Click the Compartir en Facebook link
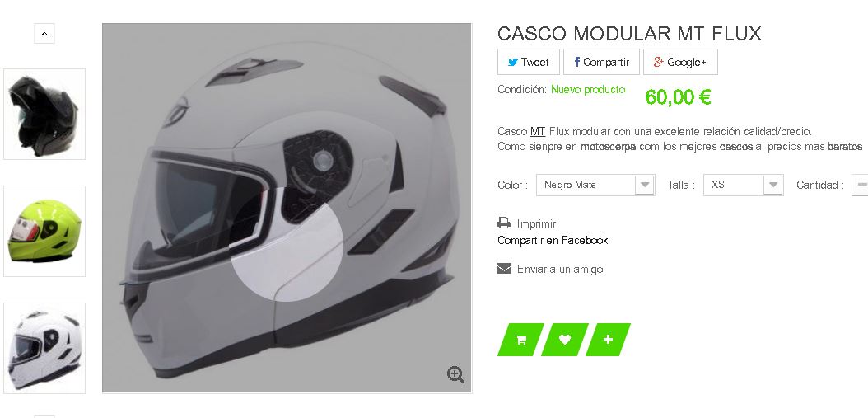This screenshot has height=418, width=868. coord(553,240)
